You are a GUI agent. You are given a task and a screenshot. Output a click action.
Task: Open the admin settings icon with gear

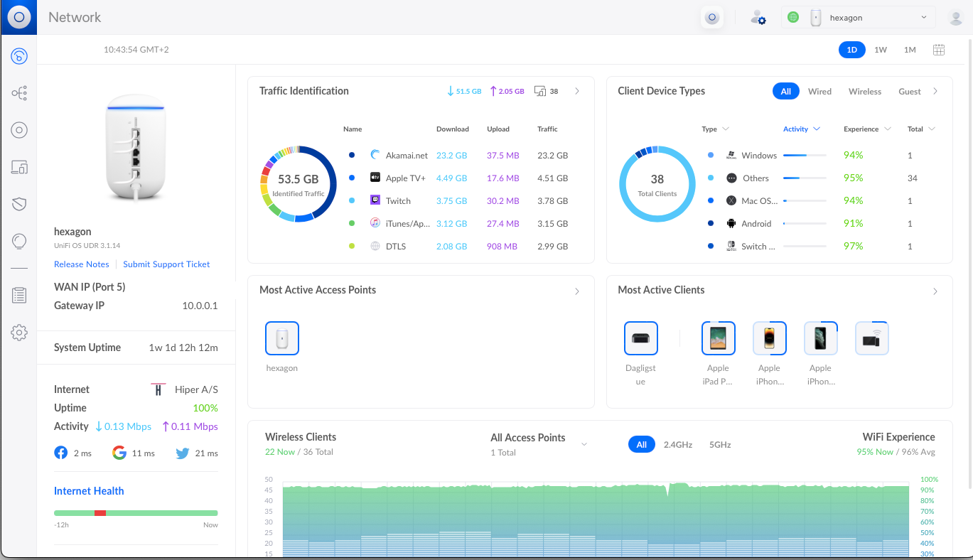tap(758, 18)
